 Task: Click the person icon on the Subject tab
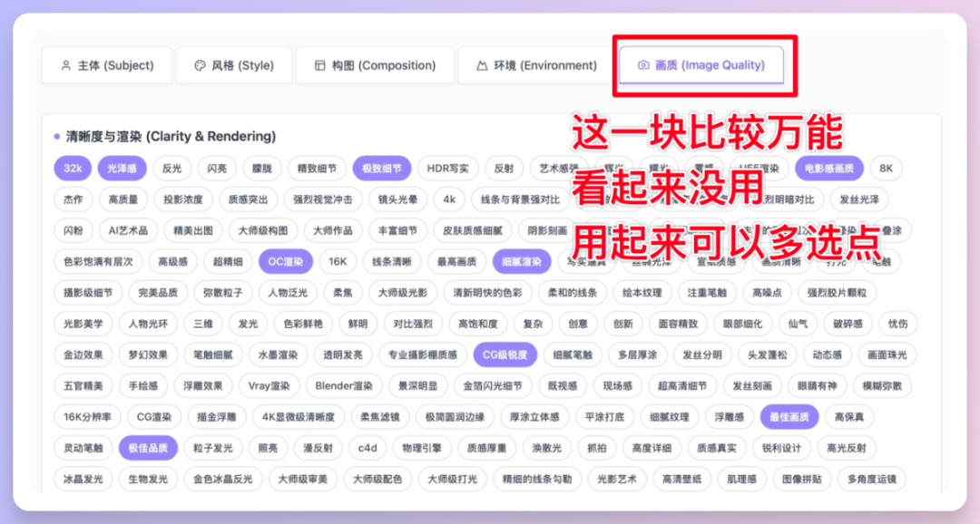coord(65,65)
